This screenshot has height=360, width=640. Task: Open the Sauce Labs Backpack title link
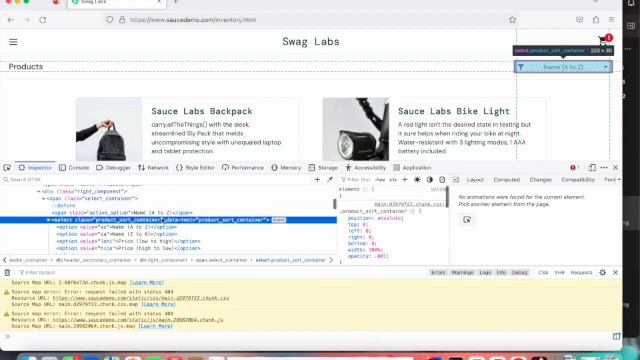(202, 111)
